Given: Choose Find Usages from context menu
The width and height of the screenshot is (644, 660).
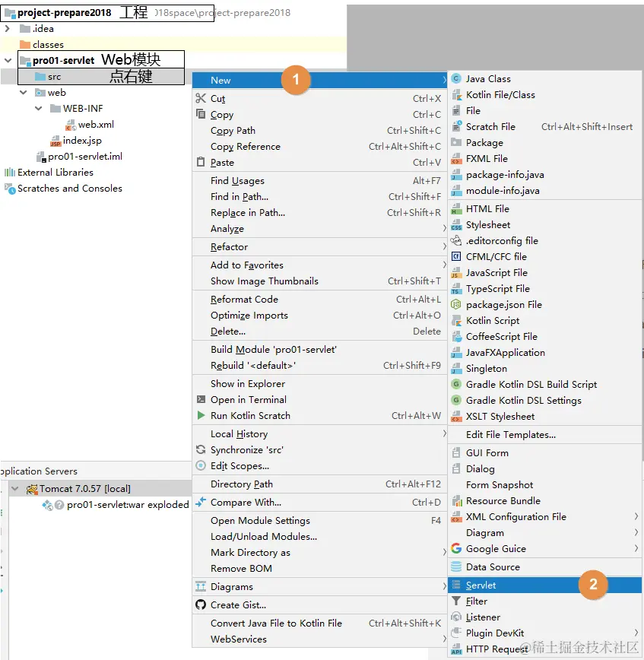Looking at the screenshot, I should coord(319,180).
